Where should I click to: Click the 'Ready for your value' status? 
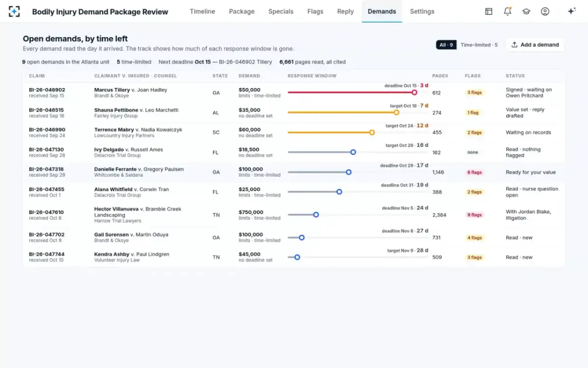click(531, 172)
